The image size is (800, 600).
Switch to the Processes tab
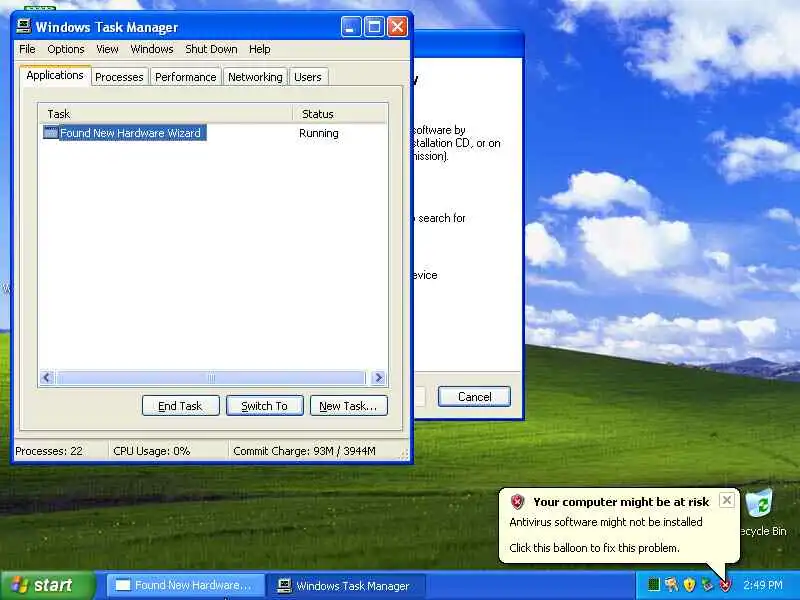coord(119,77)
